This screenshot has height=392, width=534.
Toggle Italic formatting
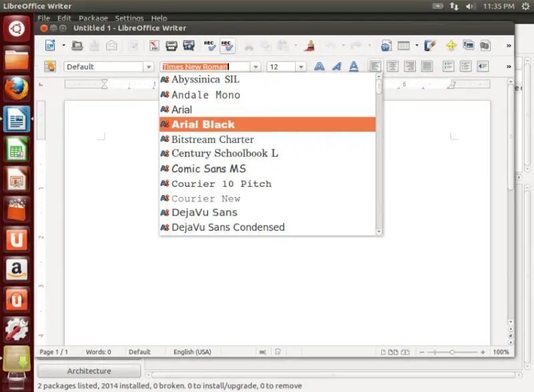point(336,67)
